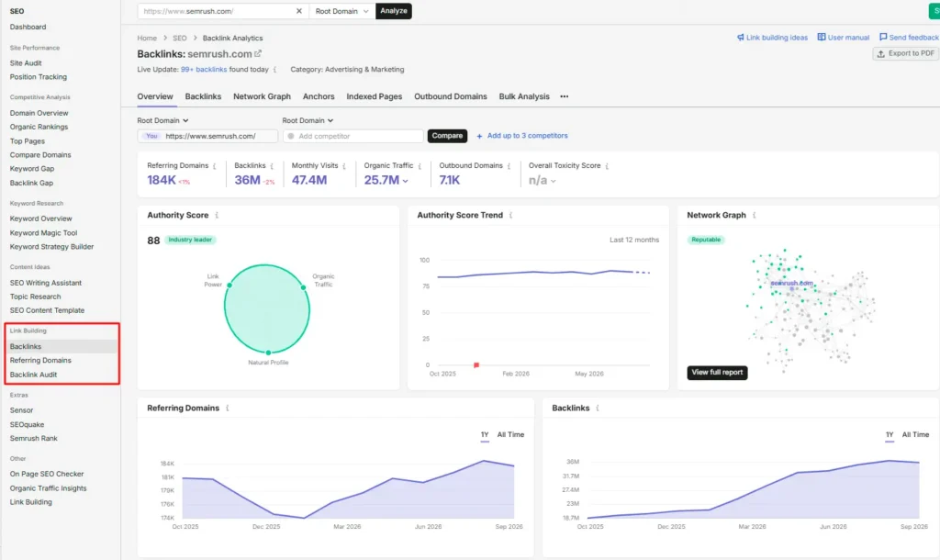Image resolution: width=940 pixels, height=560 pixels.
Task: Open the Anchors tab
Action: (x=319, y=96)
